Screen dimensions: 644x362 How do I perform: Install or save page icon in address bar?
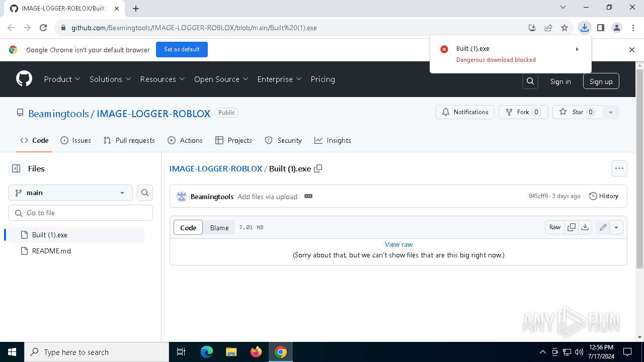click(x=532, y=28)
